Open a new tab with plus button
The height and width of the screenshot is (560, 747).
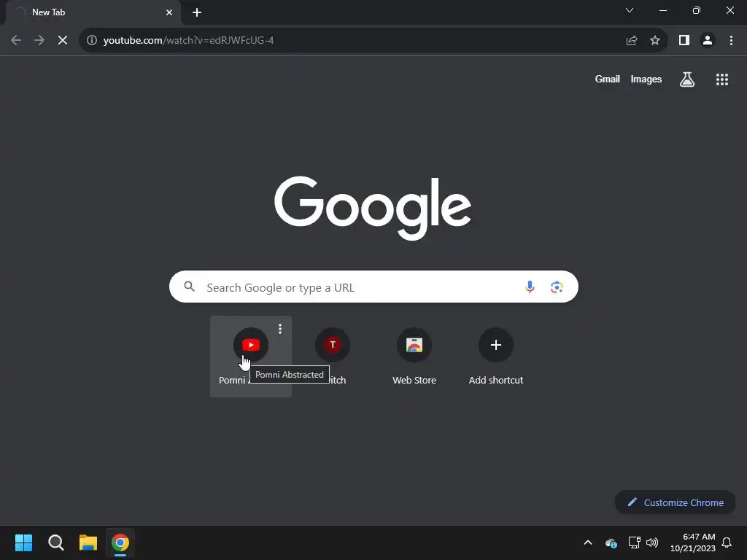tap(197, 12)
